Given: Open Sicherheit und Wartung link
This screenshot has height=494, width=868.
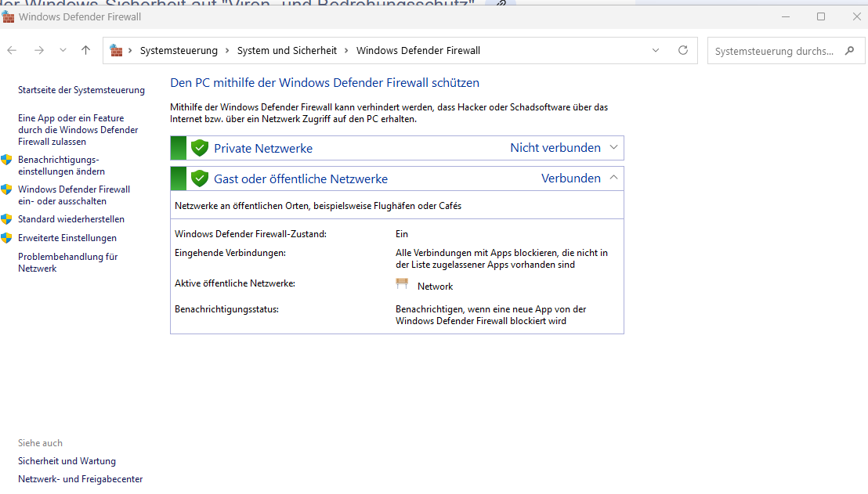Looking at the screenshot, I should (x=67, y=461).
